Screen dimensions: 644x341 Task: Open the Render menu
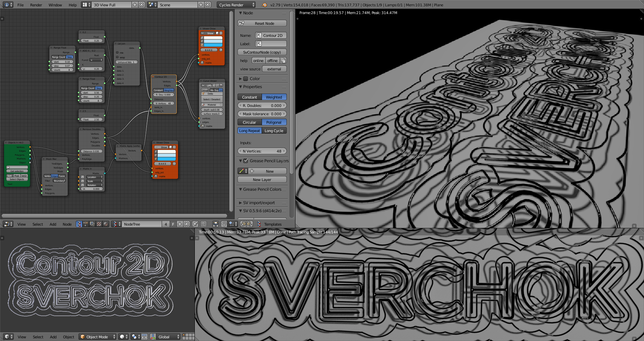pyautogui.click(x=36, y=5)
